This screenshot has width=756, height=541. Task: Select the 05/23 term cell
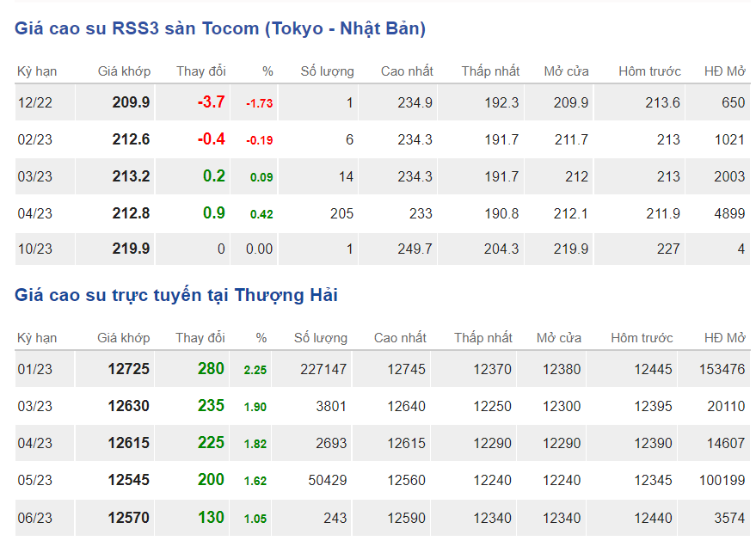point(35,480)
